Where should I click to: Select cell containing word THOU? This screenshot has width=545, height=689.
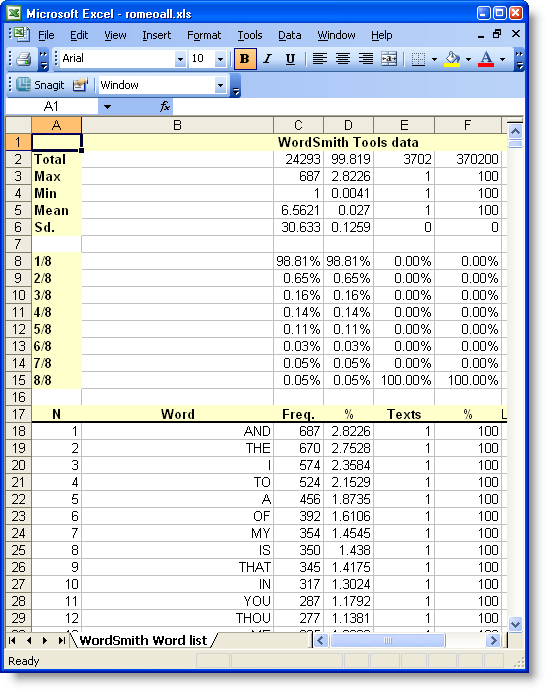[177, 618]
